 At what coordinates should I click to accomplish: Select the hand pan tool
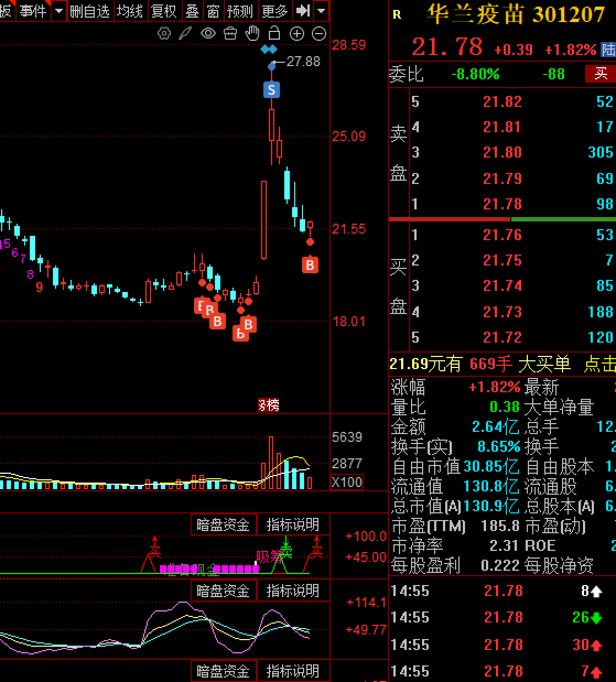tap(252, 34)
